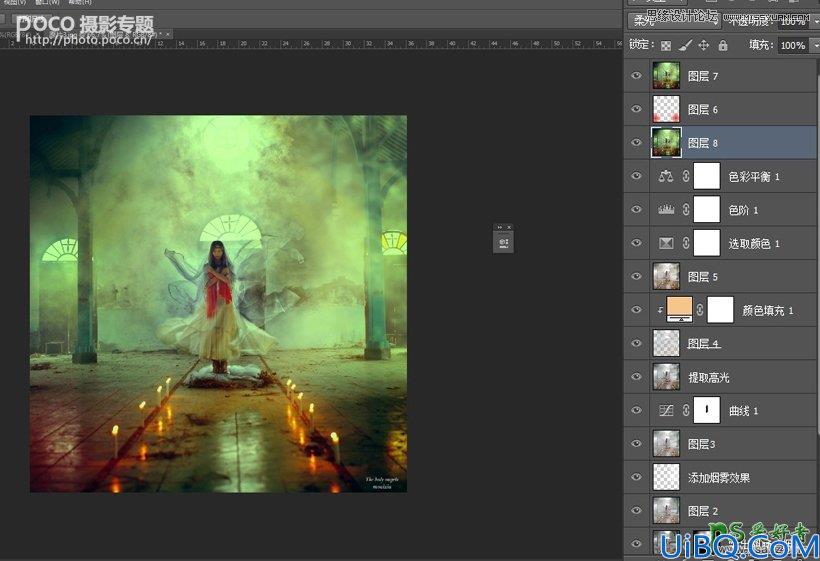
Task: Toggle the eye icon for 颜色填充 1
Action: pos(636,310)
